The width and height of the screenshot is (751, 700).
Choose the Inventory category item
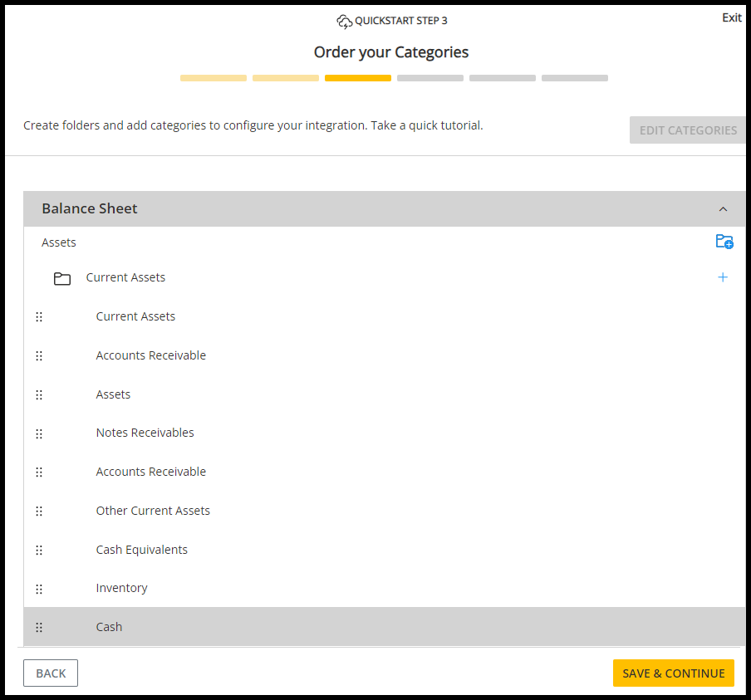point(121,588)
